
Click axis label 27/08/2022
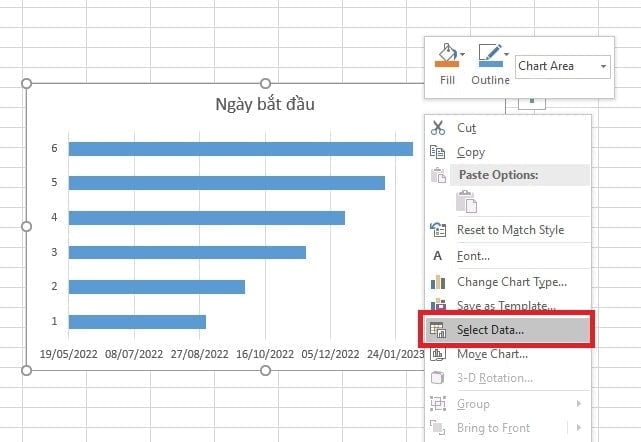[199, 354]
